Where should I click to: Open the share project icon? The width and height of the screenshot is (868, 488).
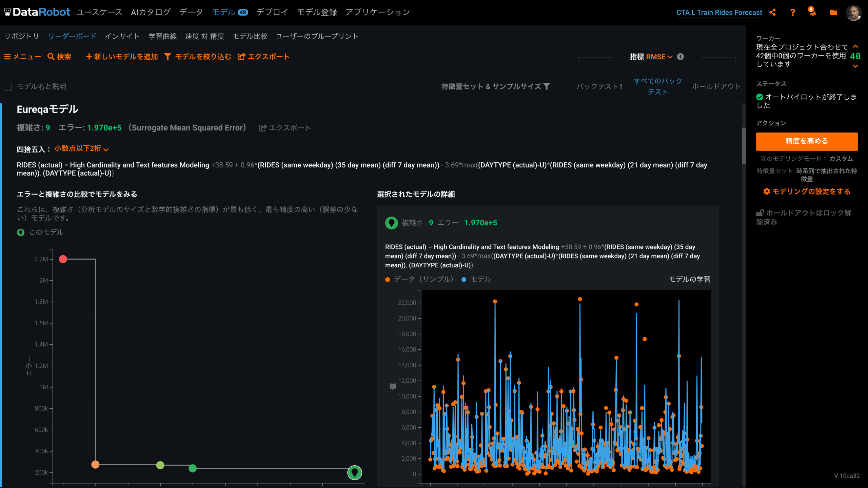click(773, 13)
